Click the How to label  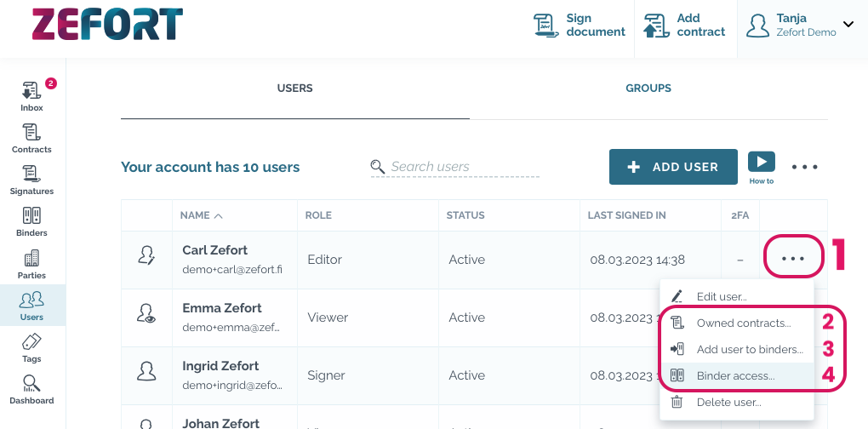[761, 181]
